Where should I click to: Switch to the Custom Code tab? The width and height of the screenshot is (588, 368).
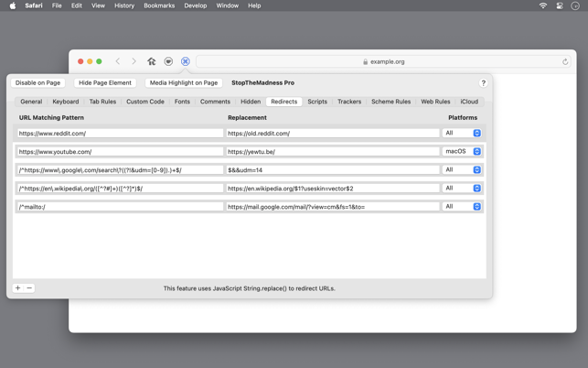145,102
